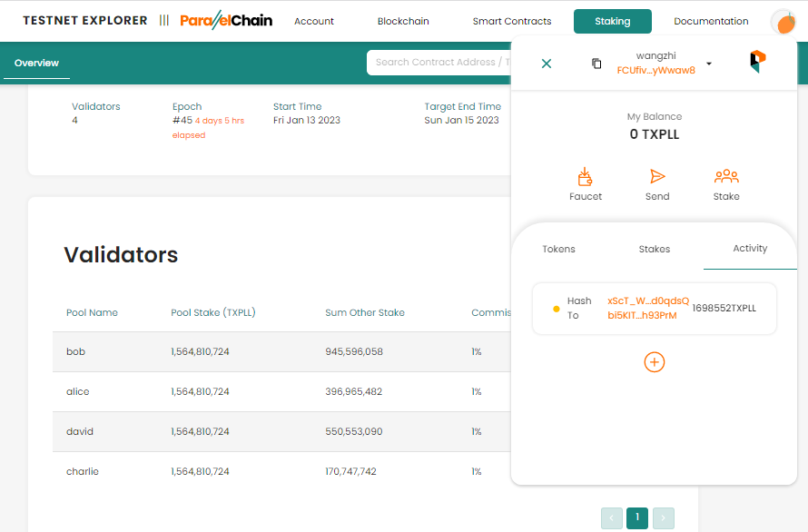Viewport: 808px width, 532px height.
Task: Click the Pool Stake (TXPLL) column header
Action: pos(213,312)
